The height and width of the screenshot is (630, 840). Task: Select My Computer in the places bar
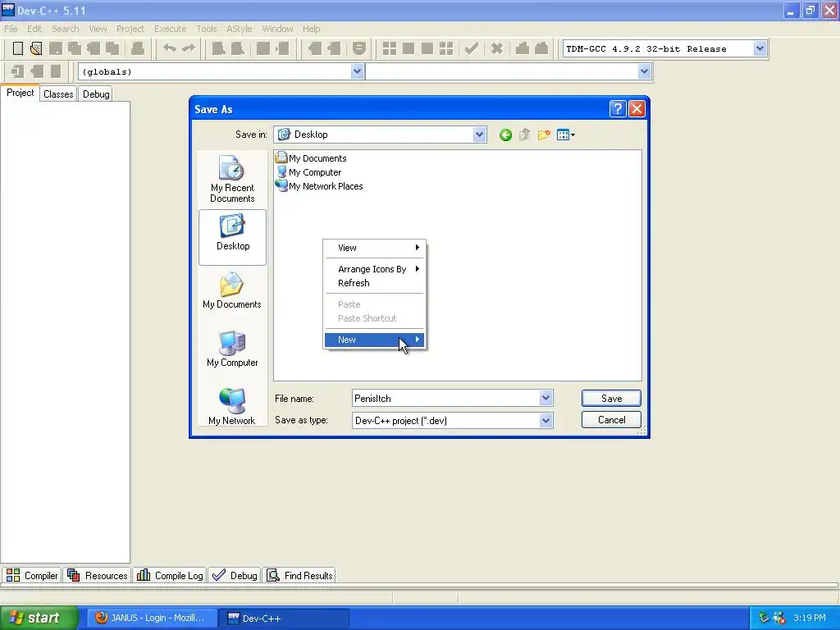pyautogui.click(x=232, y=349)
